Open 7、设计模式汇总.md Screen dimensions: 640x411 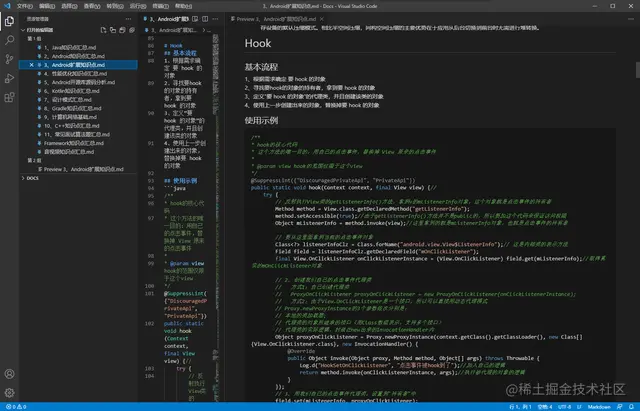(x=67, y=100)
